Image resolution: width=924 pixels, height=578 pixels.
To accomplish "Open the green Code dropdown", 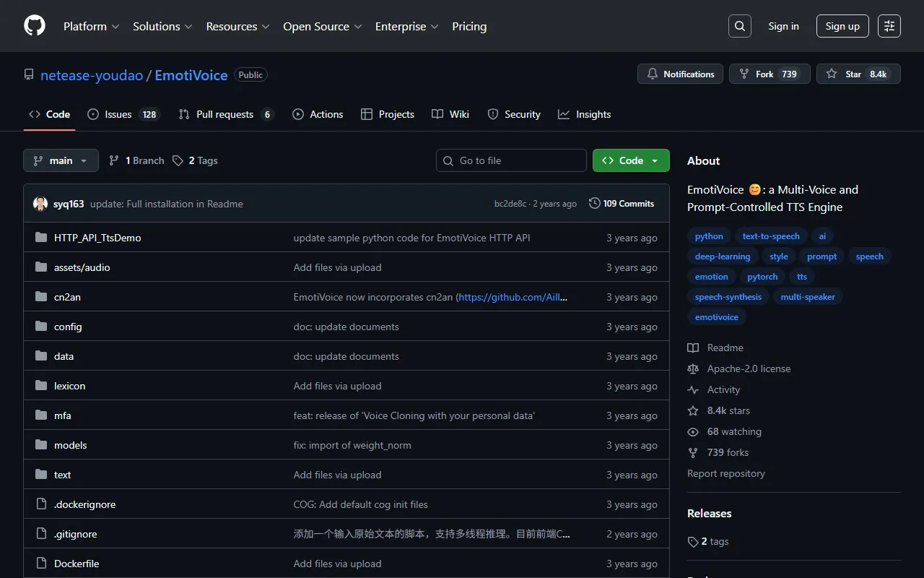I will point(631,160).
